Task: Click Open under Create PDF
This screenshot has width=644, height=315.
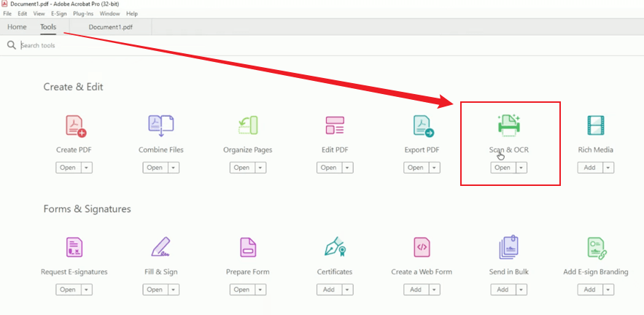Action: (68, 168)
